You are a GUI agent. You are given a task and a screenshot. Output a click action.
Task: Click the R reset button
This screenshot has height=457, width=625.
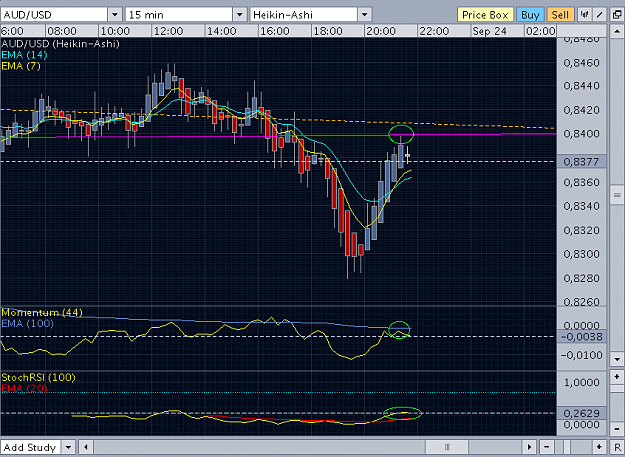617,447
